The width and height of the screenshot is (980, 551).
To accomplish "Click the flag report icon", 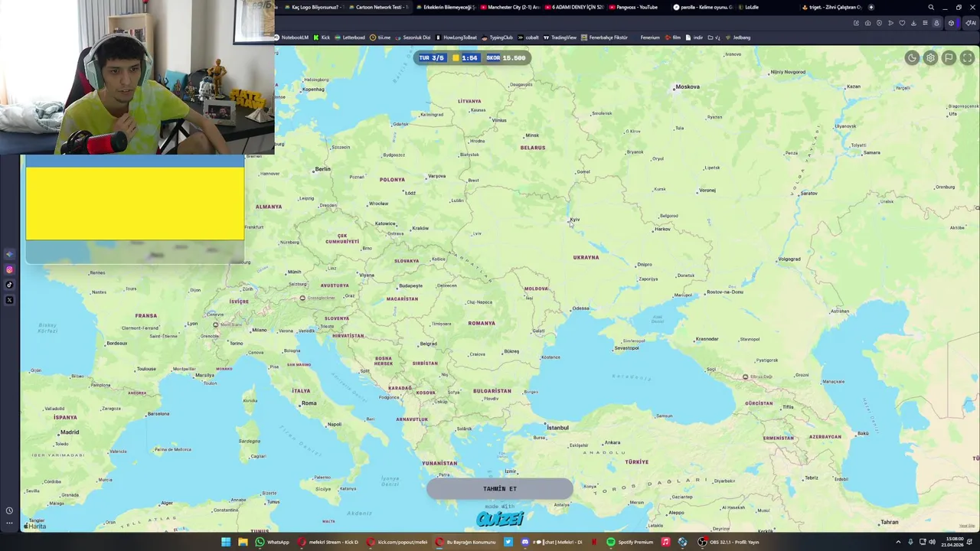I will click(949, 57).
